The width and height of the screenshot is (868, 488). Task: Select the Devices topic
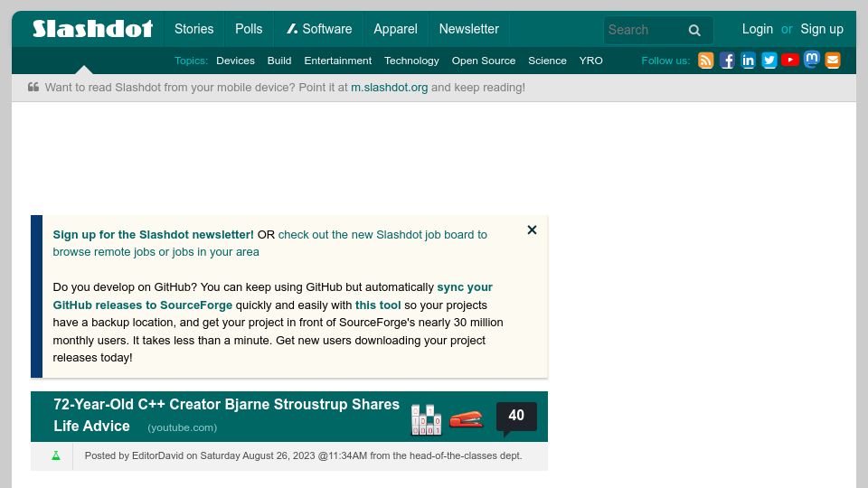pos(235,61)
